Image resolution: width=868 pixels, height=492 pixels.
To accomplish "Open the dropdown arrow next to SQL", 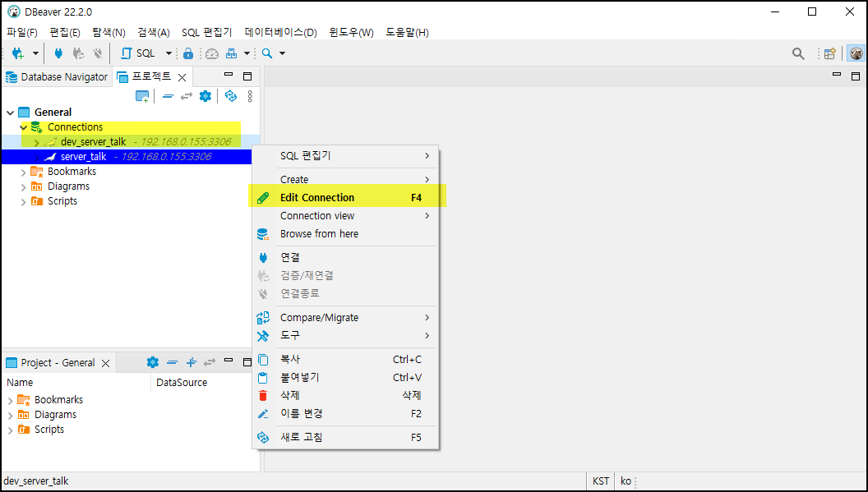I will (169, 53).
